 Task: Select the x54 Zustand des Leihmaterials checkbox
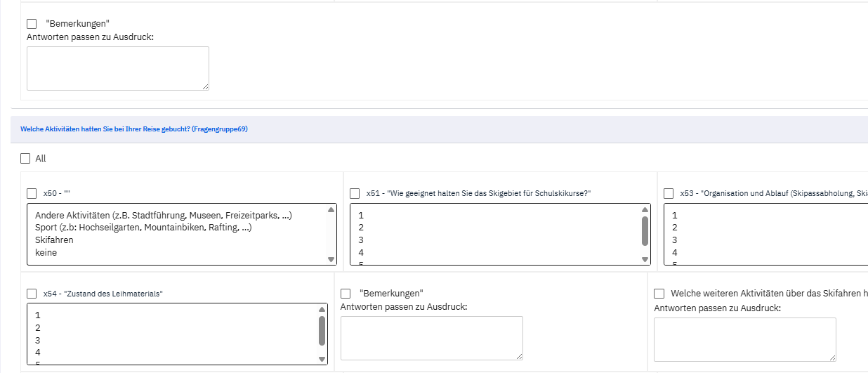pos(32,294)
